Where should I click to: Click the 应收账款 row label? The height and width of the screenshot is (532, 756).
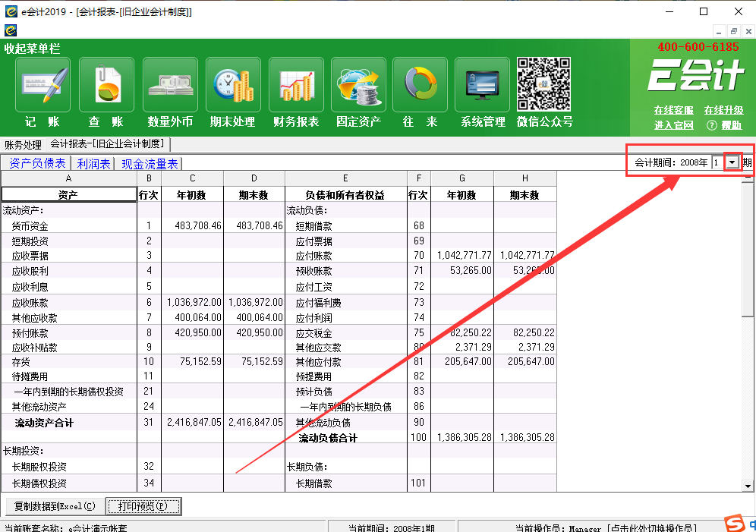pyautogui.click(x=30, y=303)
